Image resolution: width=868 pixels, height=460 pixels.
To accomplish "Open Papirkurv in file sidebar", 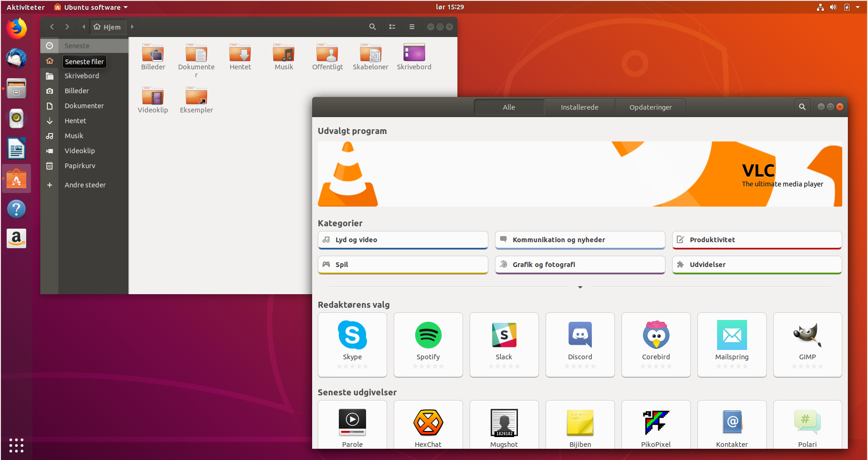I will [x=84, y=166].
